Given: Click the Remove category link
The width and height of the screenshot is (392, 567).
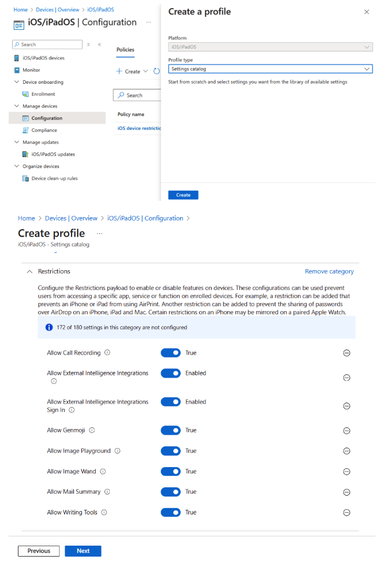Looking at the screenshot, I should pos(329,271).
